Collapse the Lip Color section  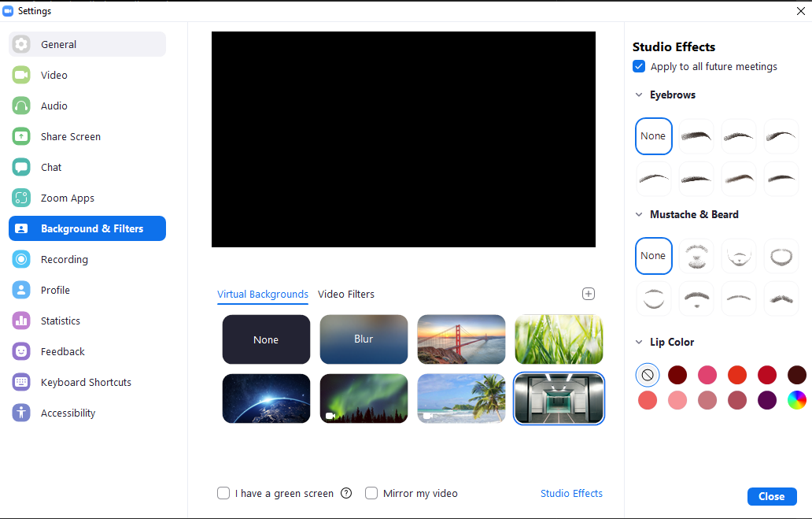point(639,343)
